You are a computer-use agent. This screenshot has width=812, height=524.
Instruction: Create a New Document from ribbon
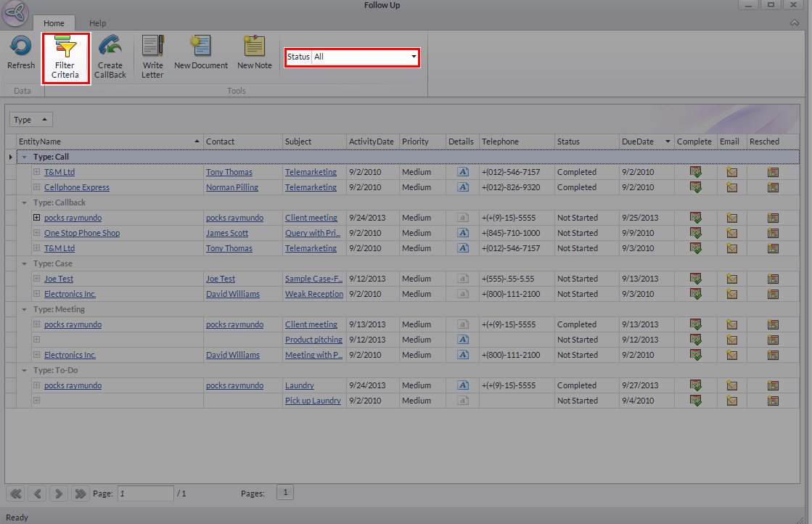(200, 46)
